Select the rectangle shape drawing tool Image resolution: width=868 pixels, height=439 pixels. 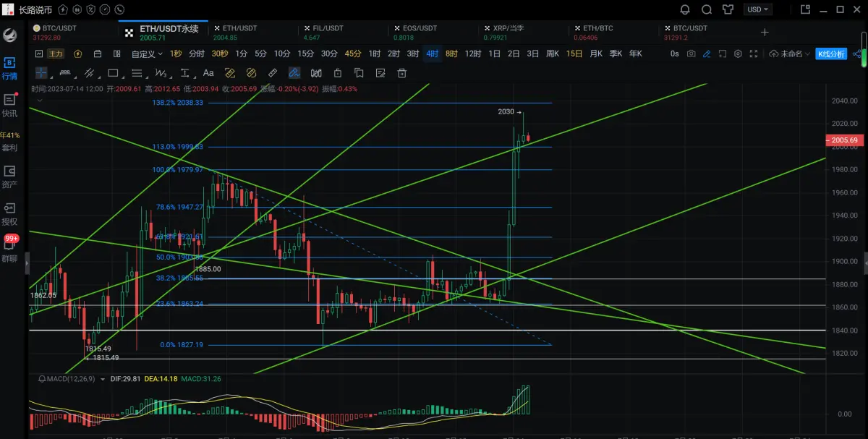coord(113,73)
